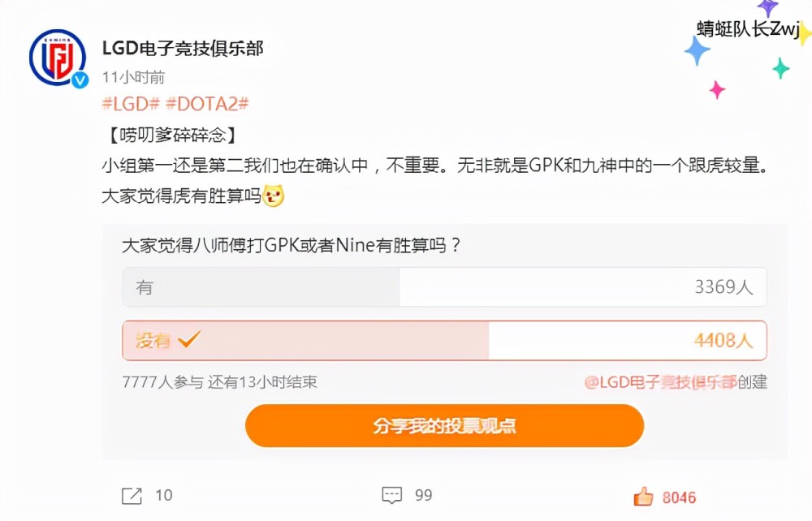Click the 分享我的投票观点 button

point(444,425)
